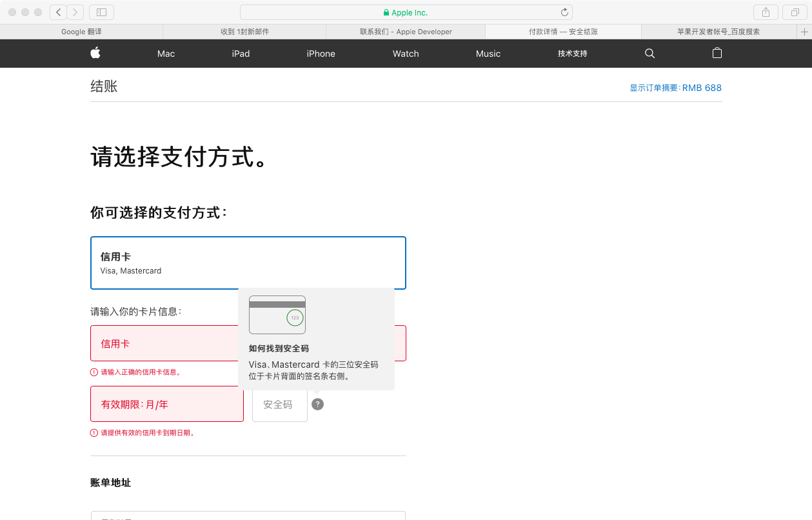812x520 pixels.
Task: Click the Apple Inc. address bar
Action: tap(406, 12)
